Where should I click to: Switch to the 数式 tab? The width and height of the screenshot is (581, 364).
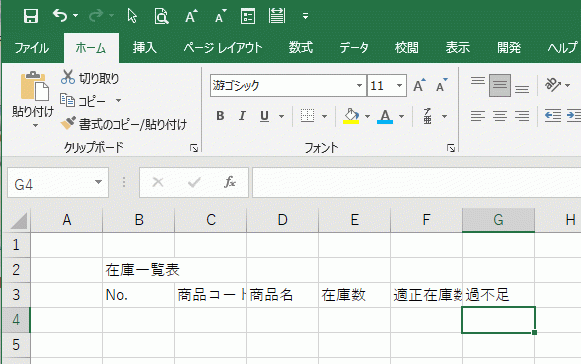tap(301, 48)
